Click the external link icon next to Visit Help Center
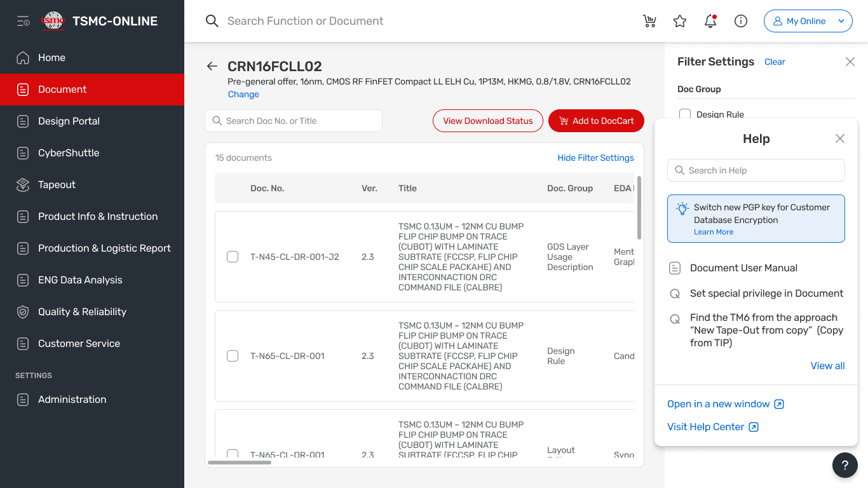 pos(754,427)
